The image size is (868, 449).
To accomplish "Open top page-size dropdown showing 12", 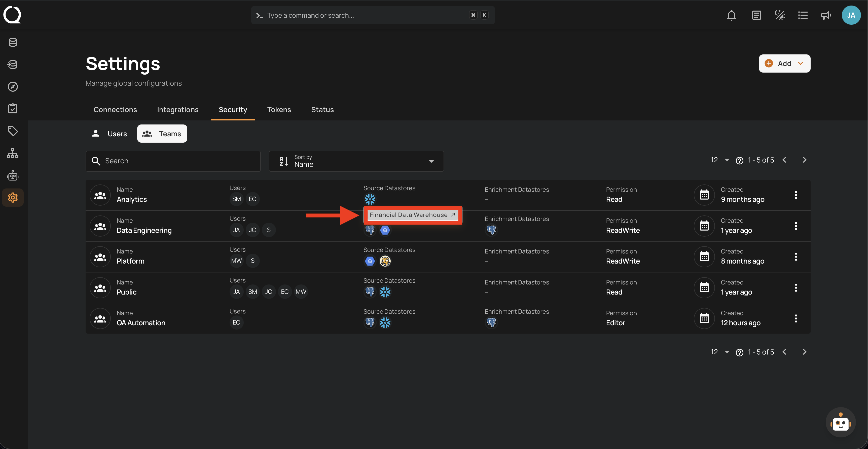I will (720, 160).
